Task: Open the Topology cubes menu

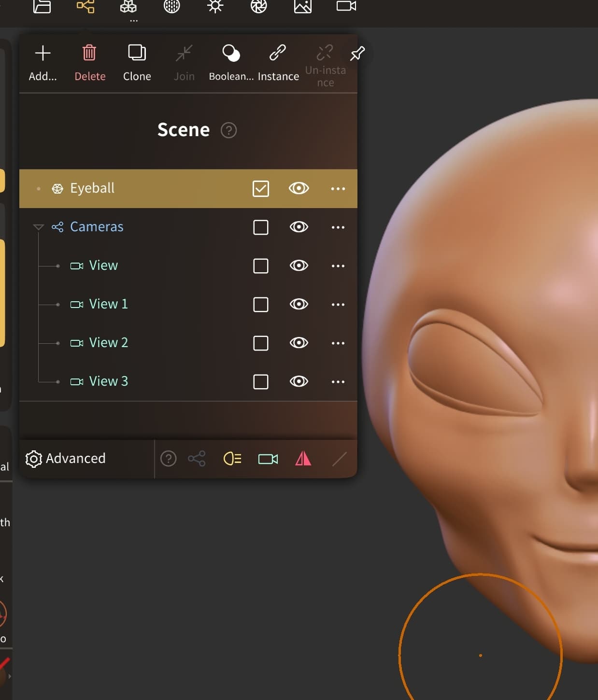Action: 128,6
